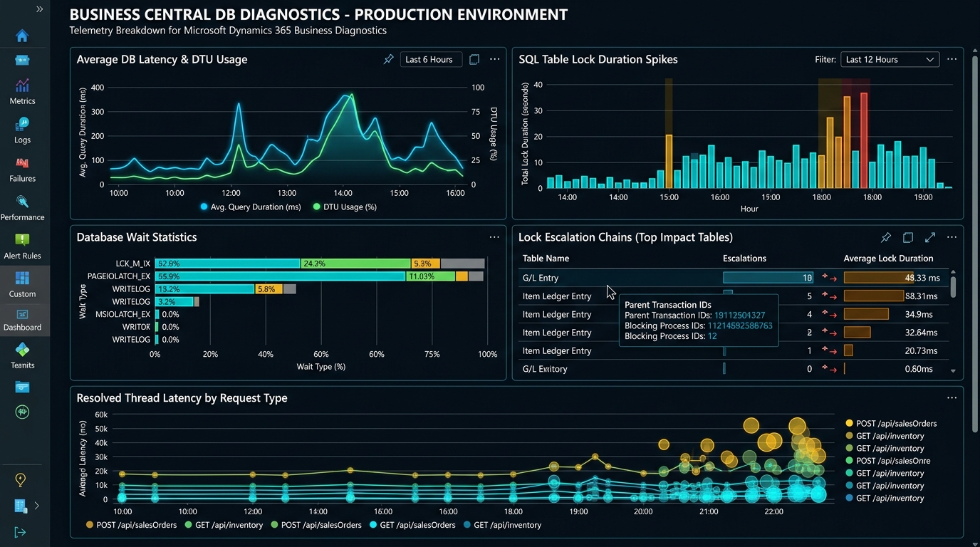Open more options for Lock Escalation Chains
The width and height of the screenshot is (980, 547).
click(952, 237)
